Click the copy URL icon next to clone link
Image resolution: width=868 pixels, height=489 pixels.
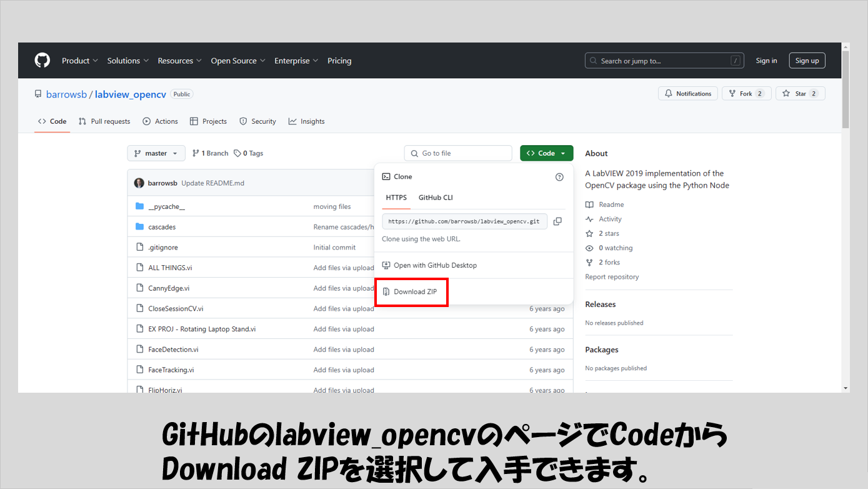point(557,221)
